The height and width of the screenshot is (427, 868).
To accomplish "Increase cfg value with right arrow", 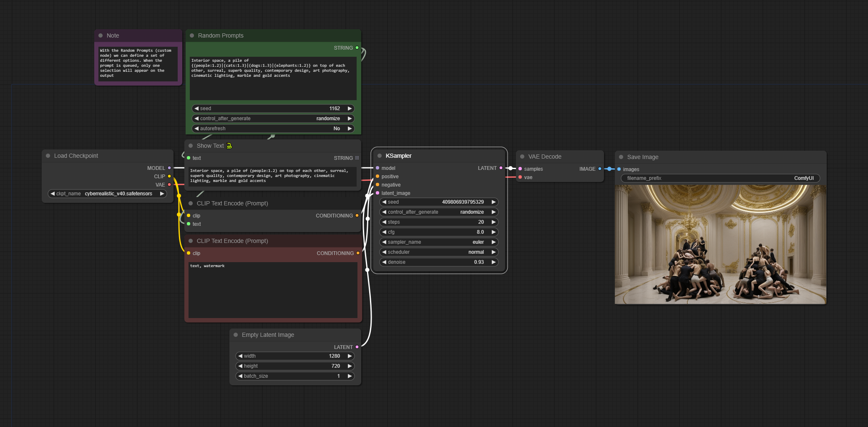I will [x=494, y=232].
